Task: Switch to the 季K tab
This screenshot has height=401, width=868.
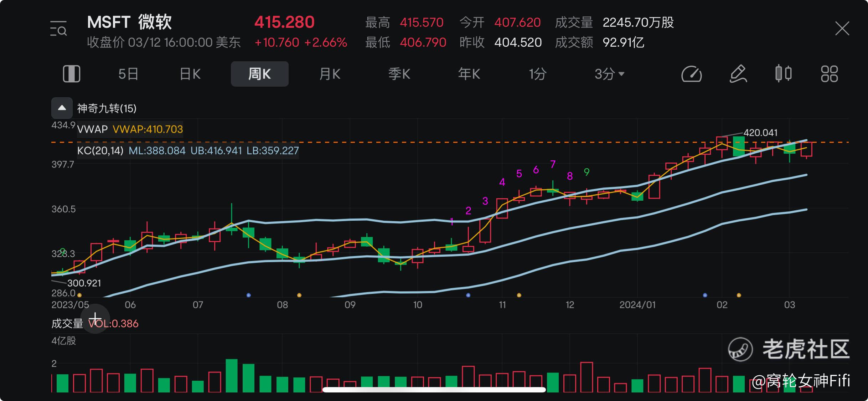Action: tap(399, 74)
